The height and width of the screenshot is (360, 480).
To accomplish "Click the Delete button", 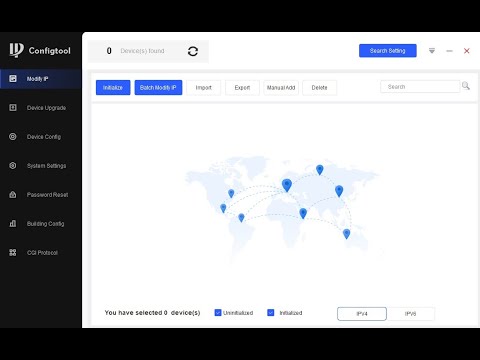I will point(320,88).
